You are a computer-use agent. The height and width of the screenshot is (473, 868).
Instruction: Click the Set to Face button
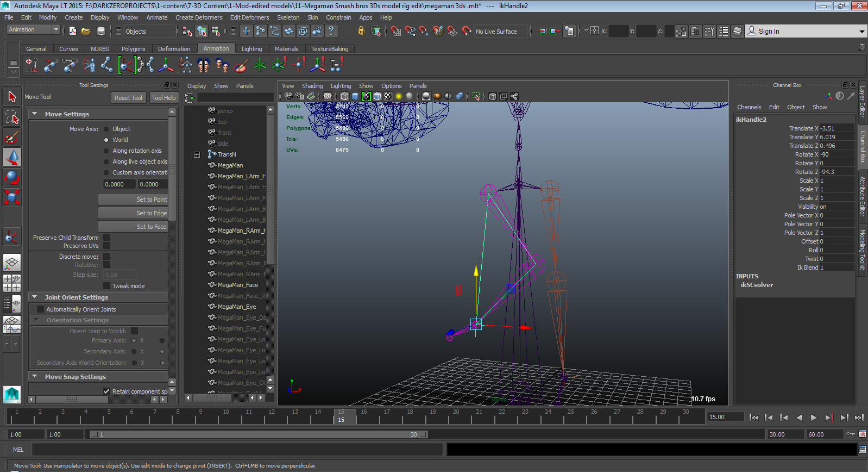(x=133, y=227)
